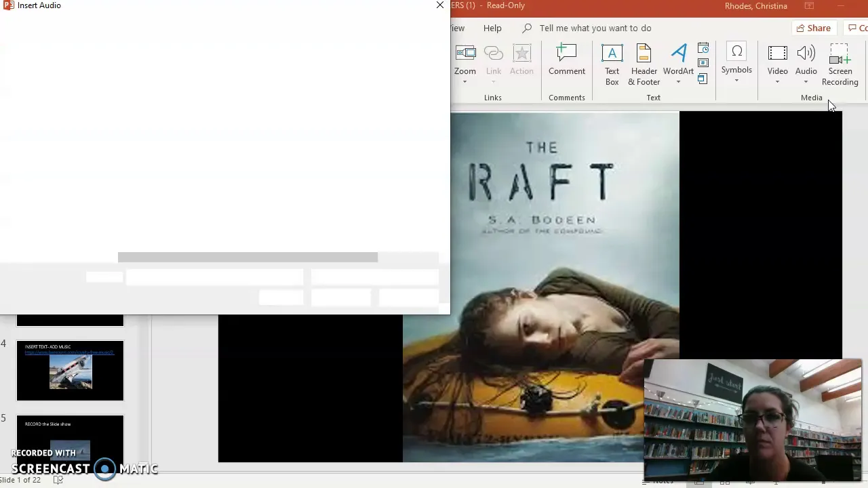Expand the WordArt styles dropdown arrow

pos(678,83)
